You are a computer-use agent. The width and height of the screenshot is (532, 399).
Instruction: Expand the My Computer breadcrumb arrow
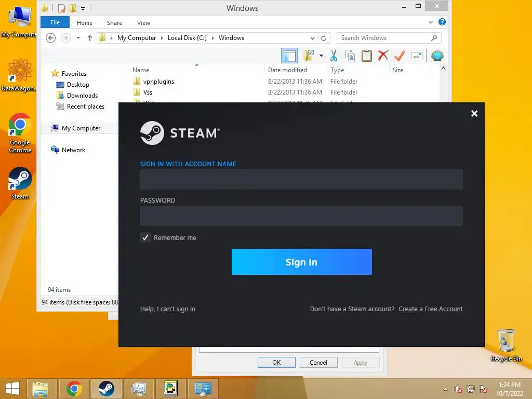[x=162, y=38]
